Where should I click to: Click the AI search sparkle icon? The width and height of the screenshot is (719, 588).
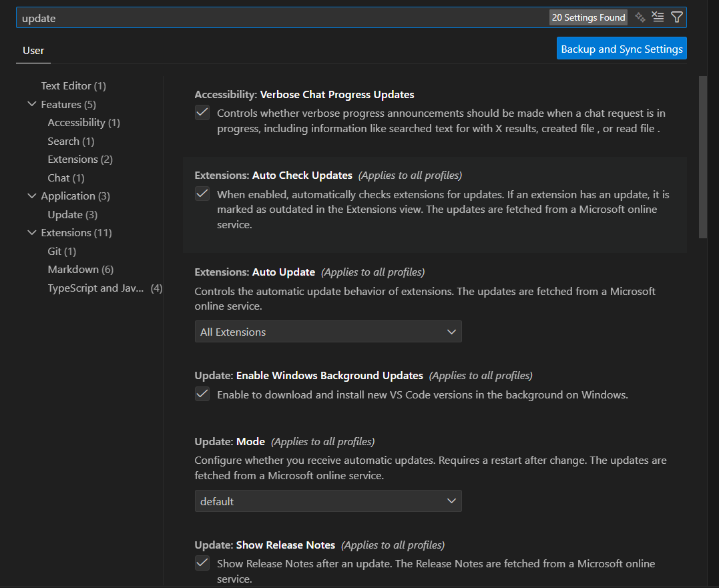pyautogui.click(x=639, y=17)
